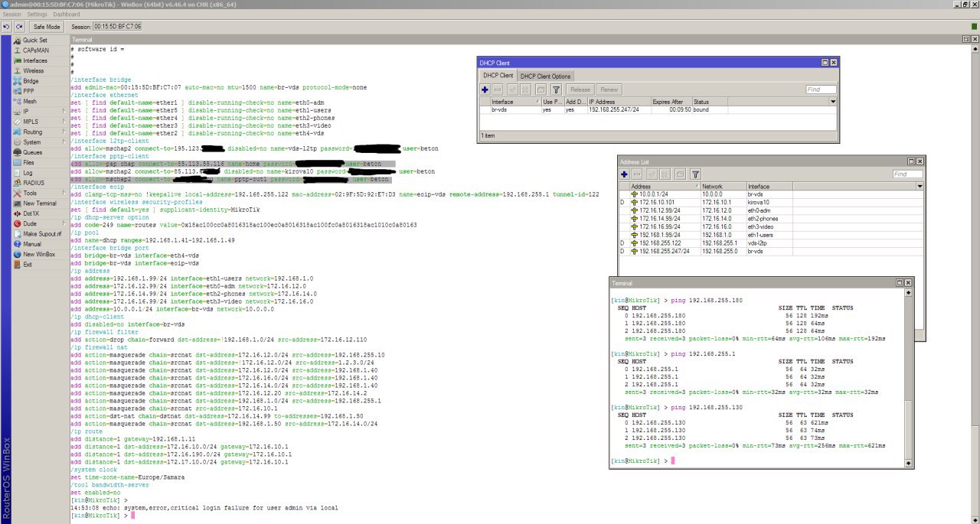Select the br-vds DHCP client row
The image size is (980, 524).
[658, 109]
